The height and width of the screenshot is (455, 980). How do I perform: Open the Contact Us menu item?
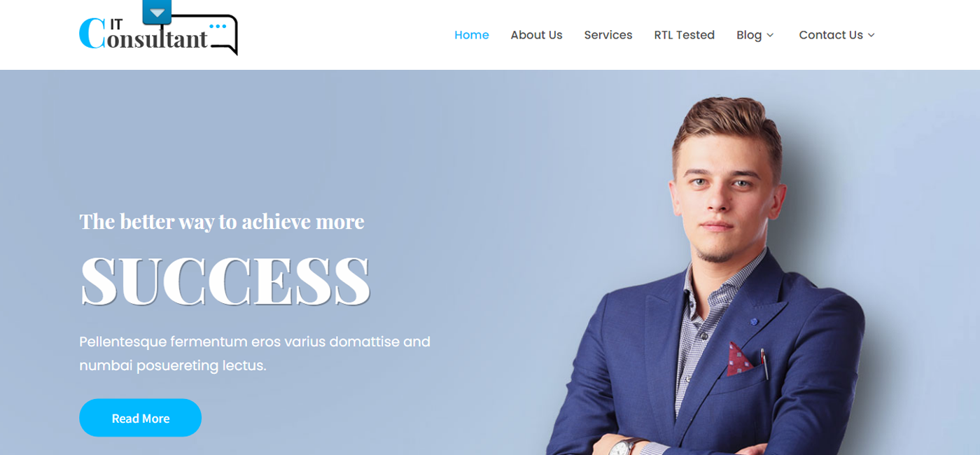(x=831, y=35)
